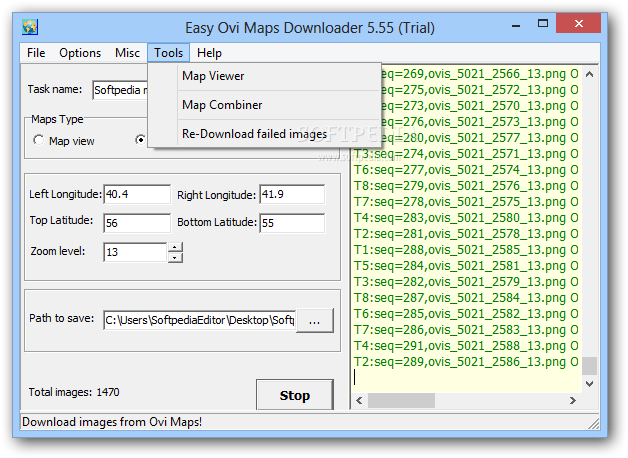628x458 pixels.
Task: Click the vertical scrollbar thumb in log
Action: pos(589,366)
